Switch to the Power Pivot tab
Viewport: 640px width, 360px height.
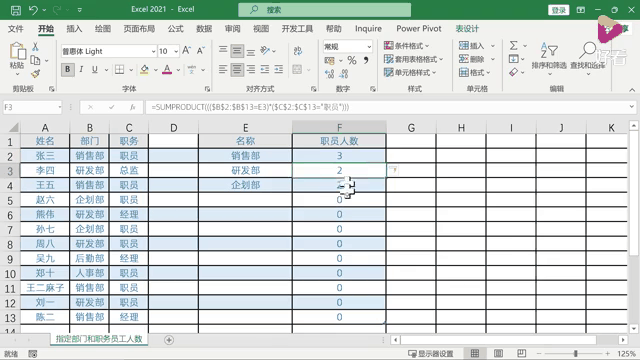419,29
